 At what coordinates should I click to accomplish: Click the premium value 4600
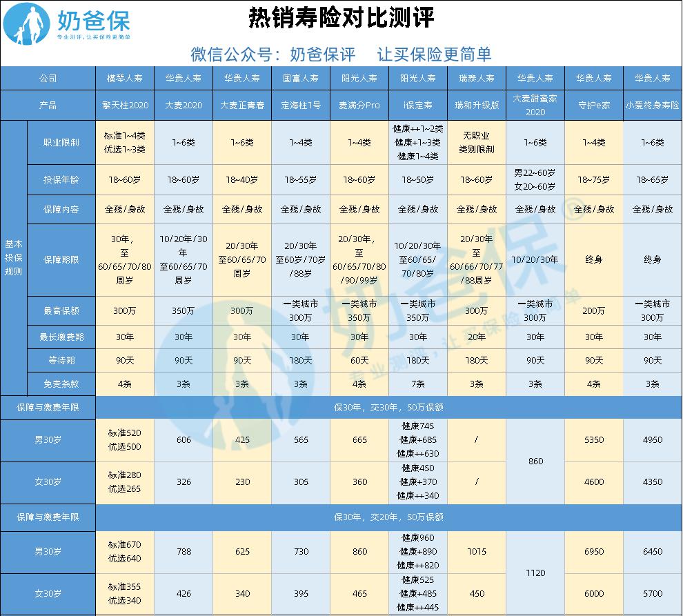[x=594, y=481]
